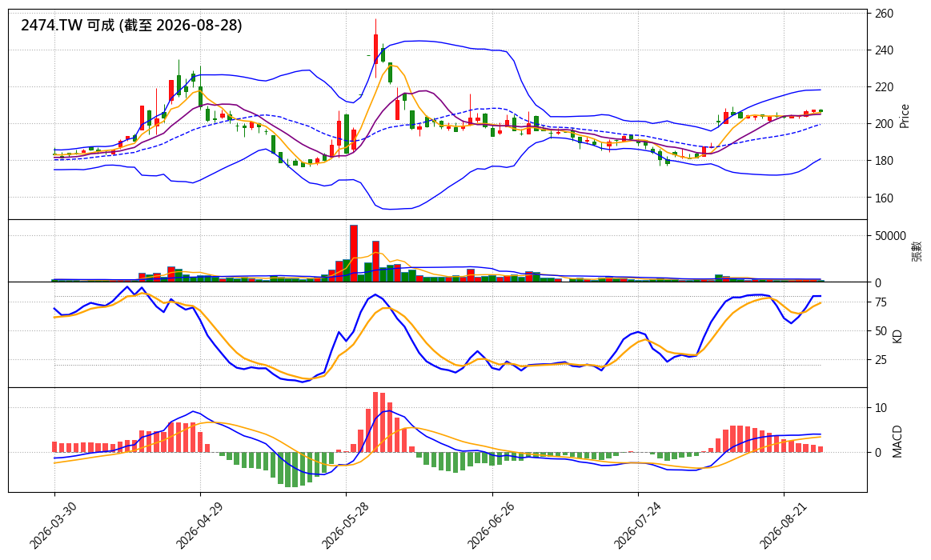Click the 2026-08-21 date label

point(782,526)
